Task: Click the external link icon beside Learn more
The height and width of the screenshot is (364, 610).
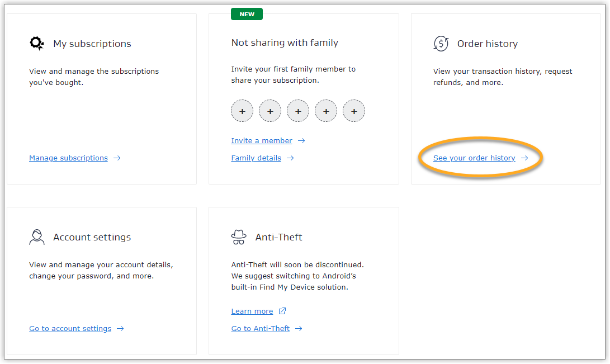Action: click(282, 311)
